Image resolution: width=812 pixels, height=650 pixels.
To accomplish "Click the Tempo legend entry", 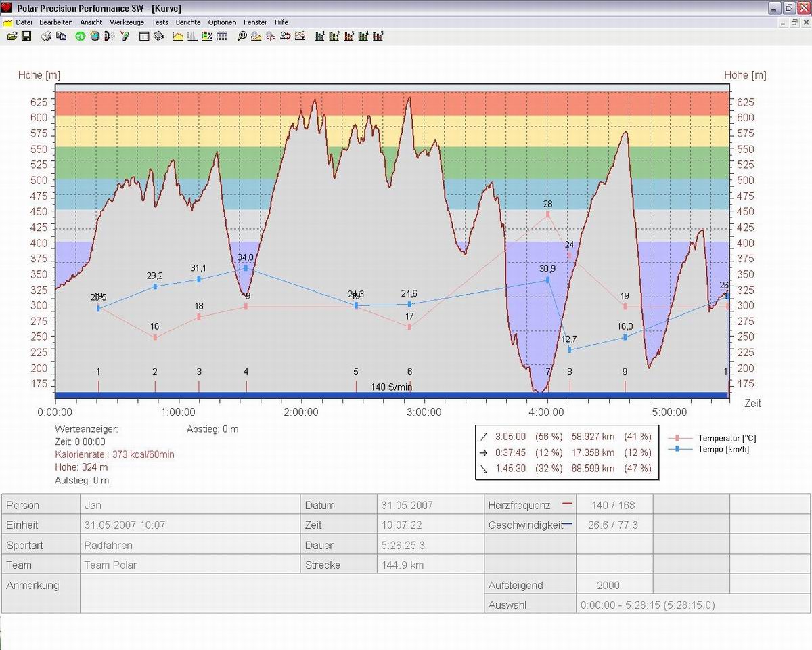I will coord(723,449).
